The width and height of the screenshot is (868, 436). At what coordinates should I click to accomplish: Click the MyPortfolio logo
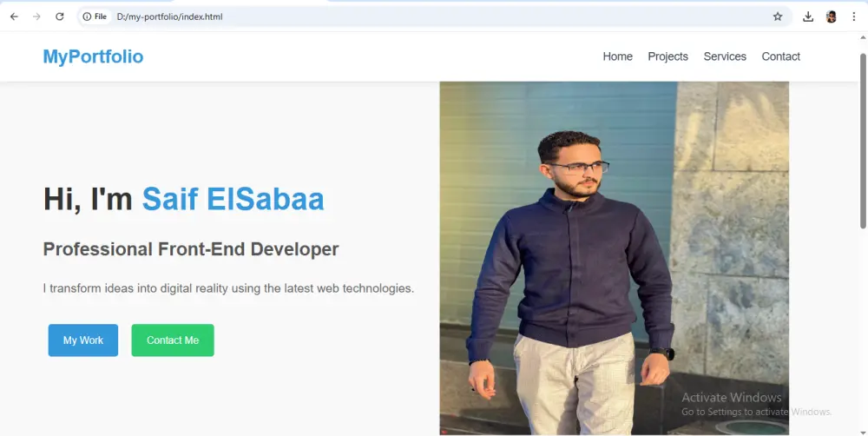(x=93, y=56)
